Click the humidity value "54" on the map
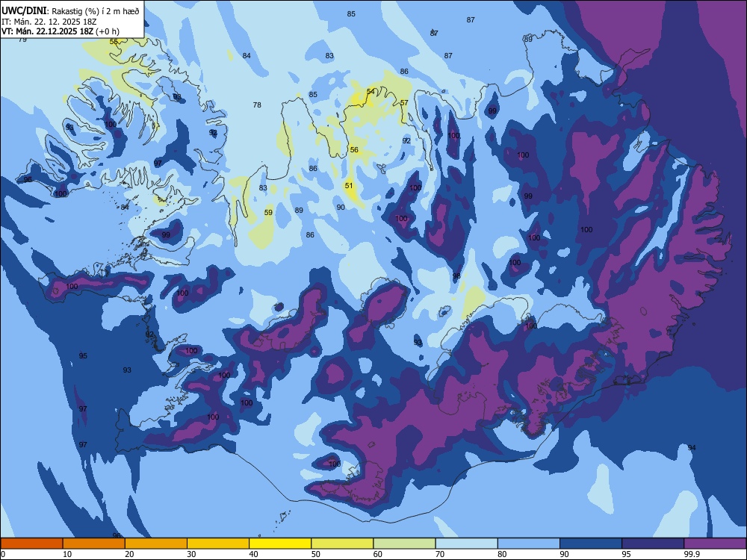Screen dimensions: 747x560 tap(371, 91)
